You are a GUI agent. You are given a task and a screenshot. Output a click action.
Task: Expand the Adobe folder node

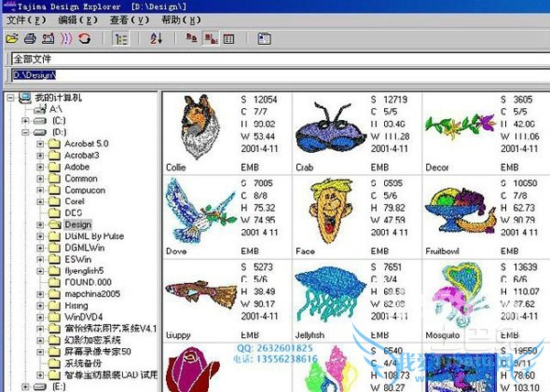[40, 167]
